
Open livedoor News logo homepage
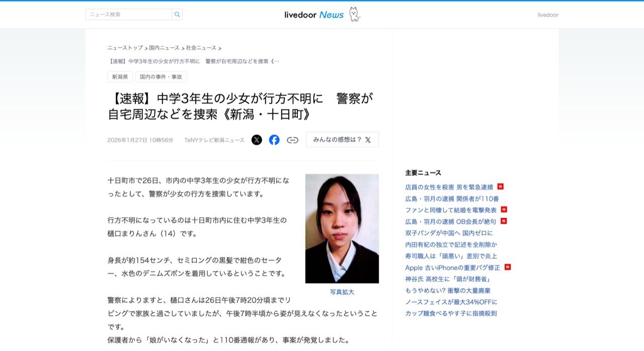pos(323,15)
